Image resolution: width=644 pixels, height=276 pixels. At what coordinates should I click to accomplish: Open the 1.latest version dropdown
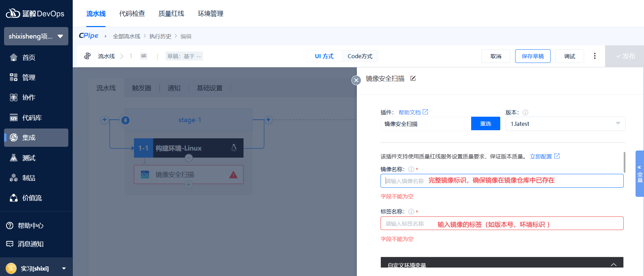(565, 124)
